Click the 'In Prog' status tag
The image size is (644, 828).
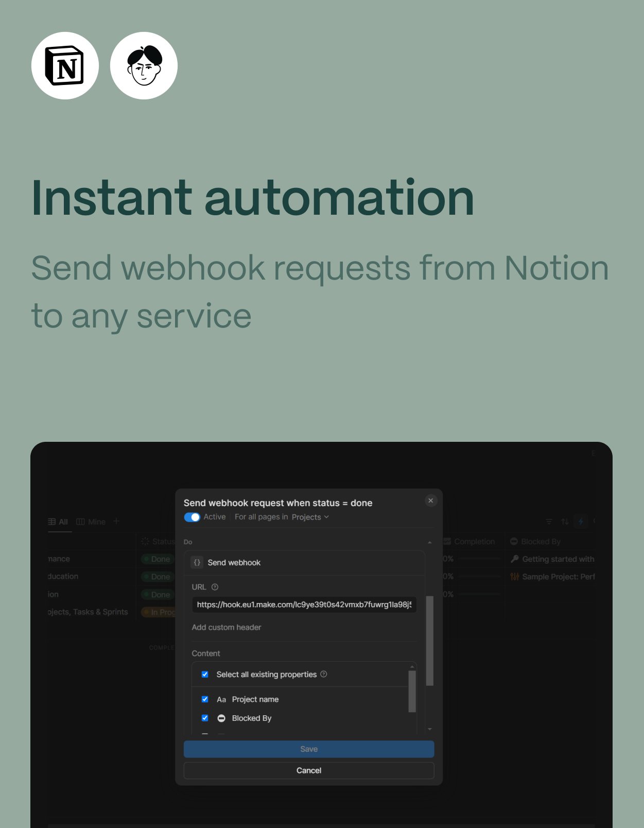[159, 612]
